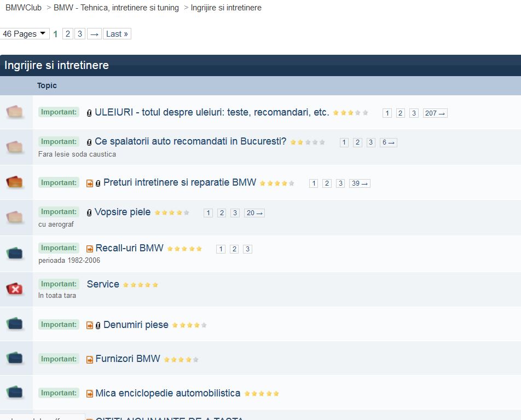Click the status icon beside Furnizori BMW
Screen dimensions: 521x420
click(15, 358)
